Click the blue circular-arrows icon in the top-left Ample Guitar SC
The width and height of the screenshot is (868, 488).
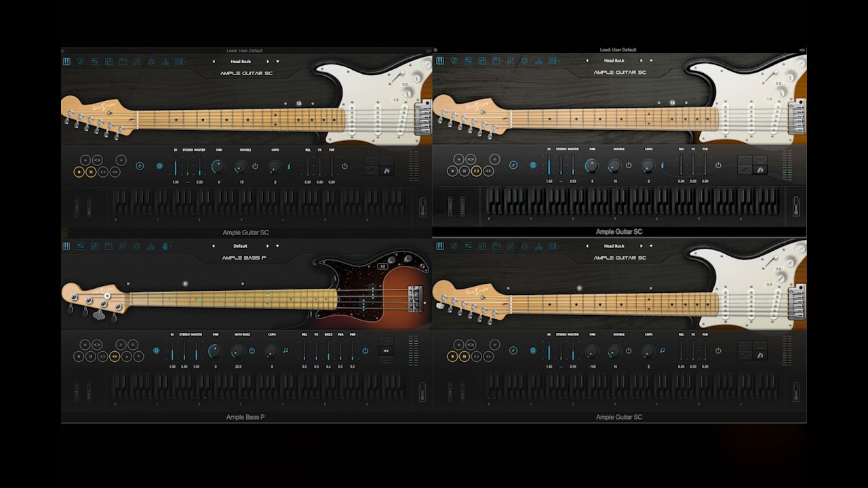click(x=140, y=166)
